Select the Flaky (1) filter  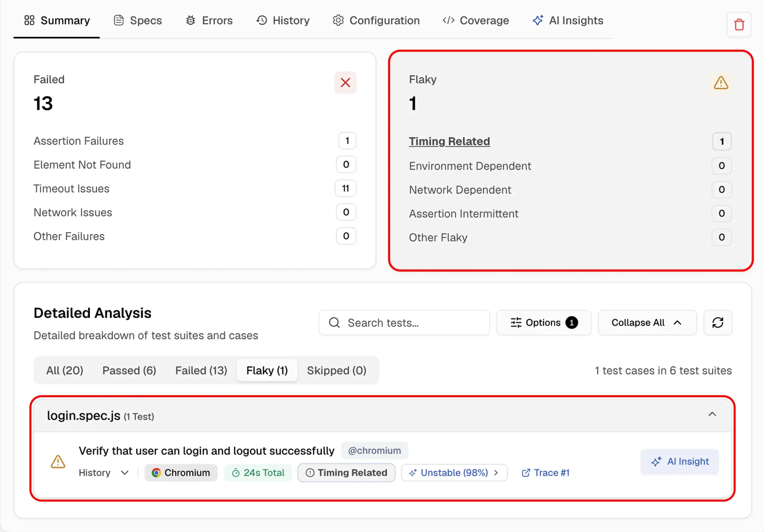click(x=267, y=370)
